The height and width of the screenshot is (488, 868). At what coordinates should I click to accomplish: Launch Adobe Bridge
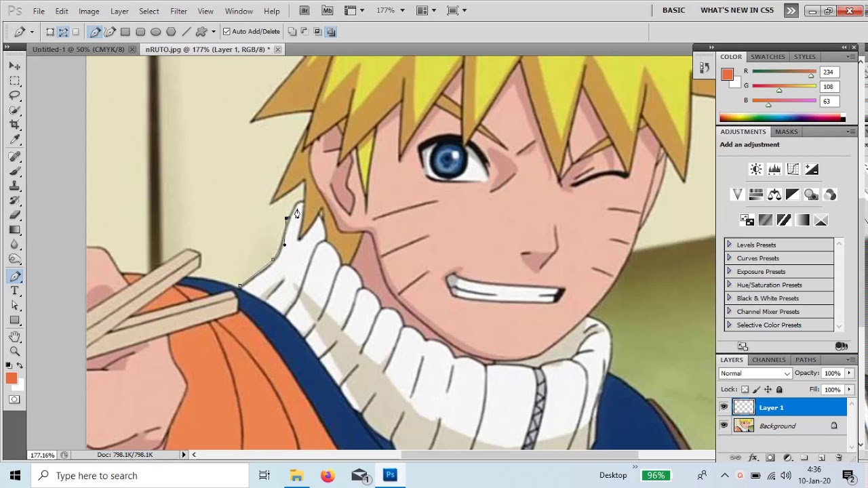[x=305, y=10]
